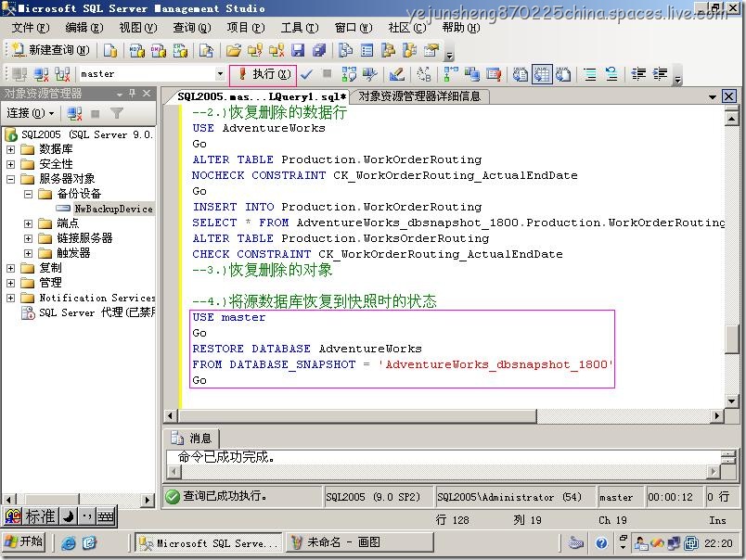This screenshot has width=746, height=560.
Task: Click the Display Estimated Execution Plan icon
Action: click(349, 74)
